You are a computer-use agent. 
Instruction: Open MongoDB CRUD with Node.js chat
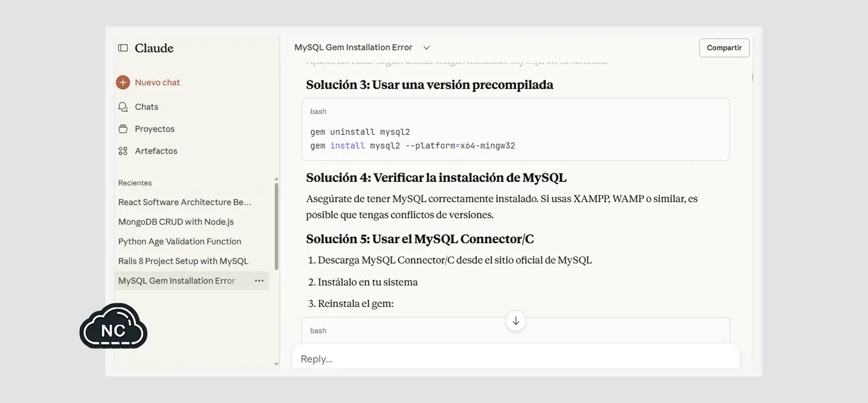click(176, 222)
